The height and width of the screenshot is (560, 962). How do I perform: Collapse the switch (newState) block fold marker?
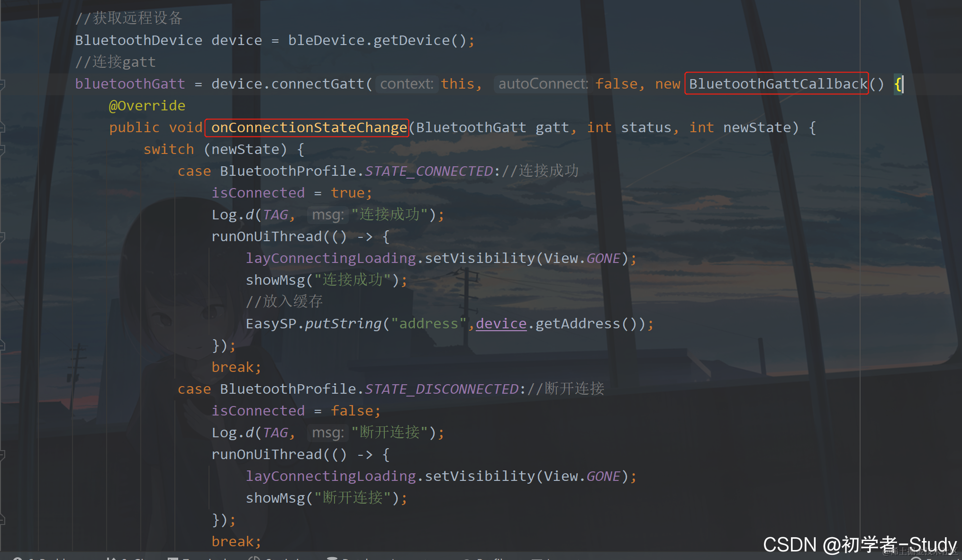click(2, 150)
